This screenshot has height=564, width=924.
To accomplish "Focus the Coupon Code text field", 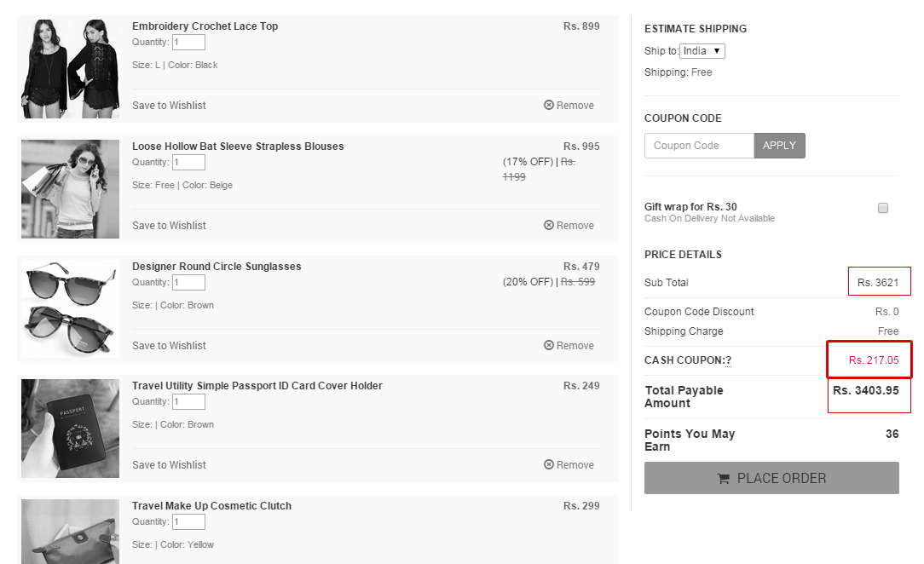I will [x=700, y=146].
